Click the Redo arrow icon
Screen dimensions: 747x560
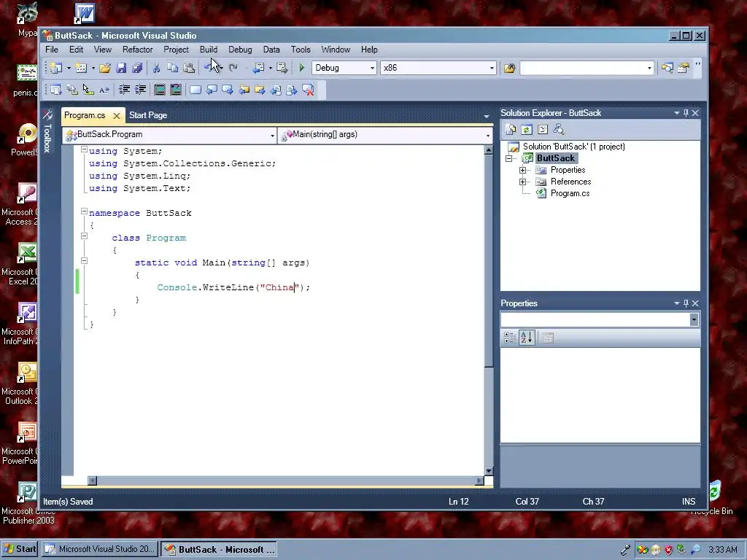(233, 68)
